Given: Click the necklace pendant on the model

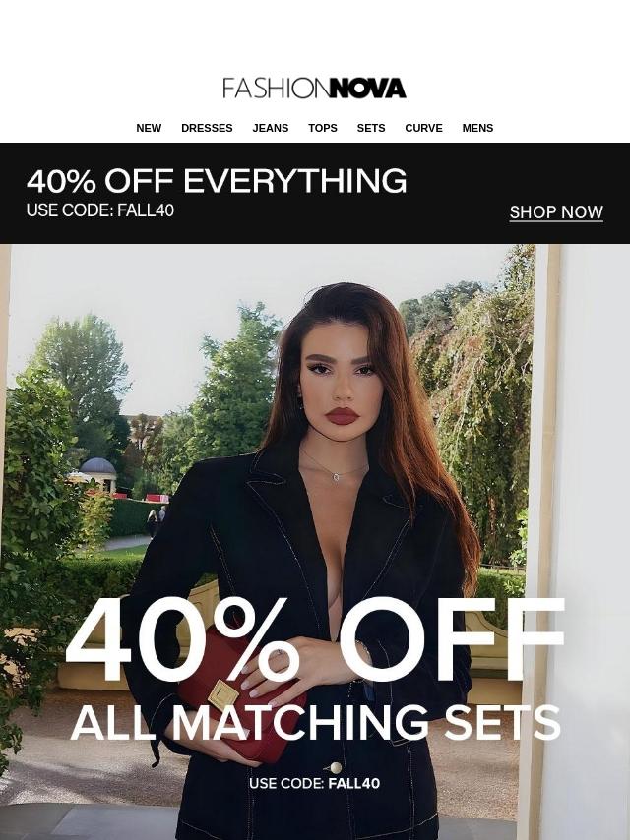Looking at the screenshot, I should click(x=337, y=476).
